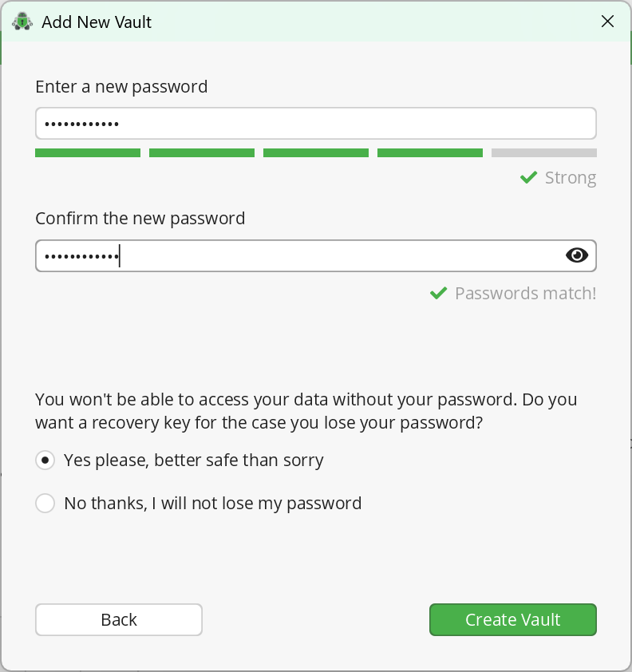Close the Add New Vault dialog
This screenshot has width=632, height=672.
click(x=607, y=22)
